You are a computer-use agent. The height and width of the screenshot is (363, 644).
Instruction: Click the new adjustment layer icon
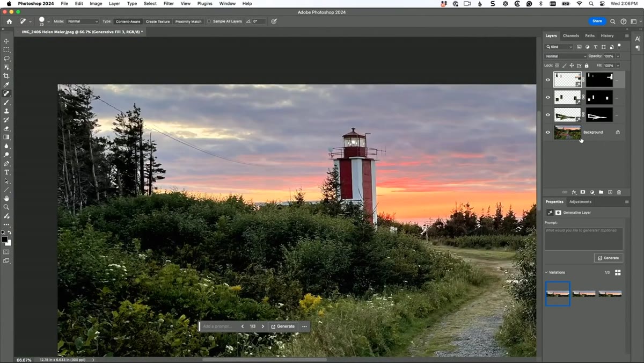[592, 192]
